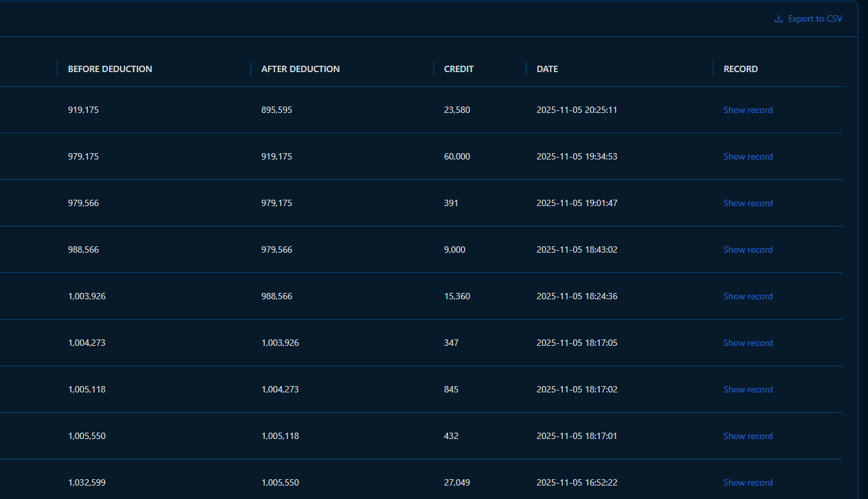Show record for the 18:24:36 transaction
The width and height of the screenshot is (868, 499).
(x=747, y=296)
